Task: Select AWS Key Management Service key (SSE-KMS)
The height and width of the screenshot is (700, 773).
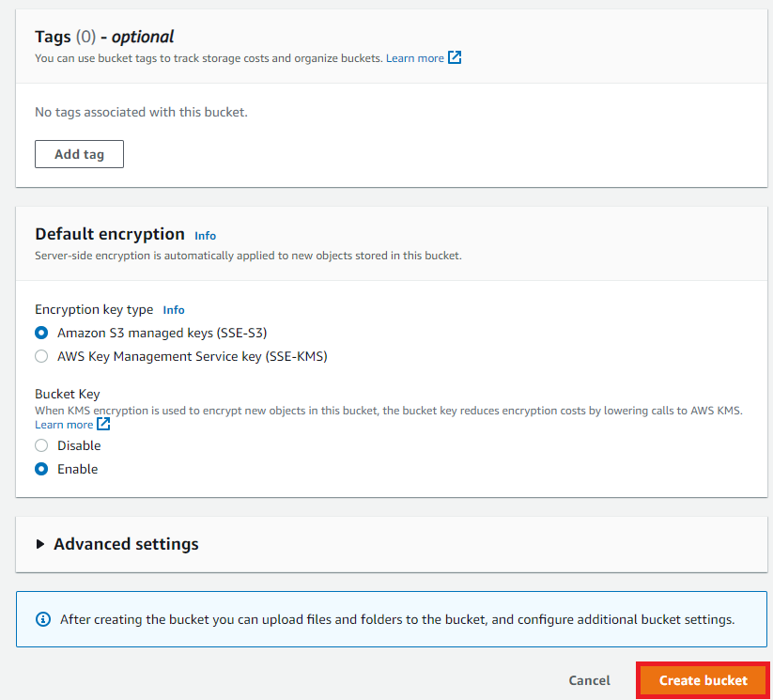Action: tap(41, 356)
